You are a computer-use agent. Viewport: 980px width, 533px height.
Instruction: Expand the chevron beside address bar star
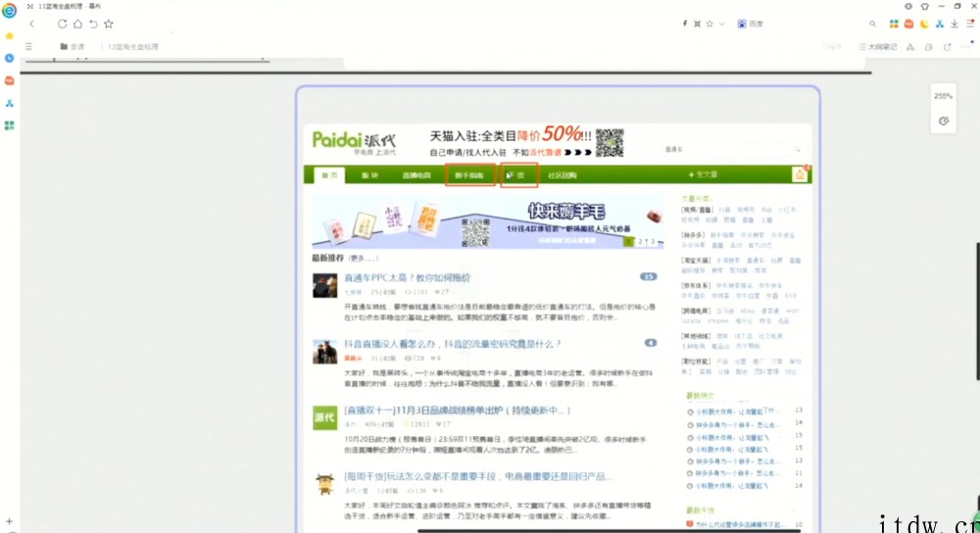point(721,24)
